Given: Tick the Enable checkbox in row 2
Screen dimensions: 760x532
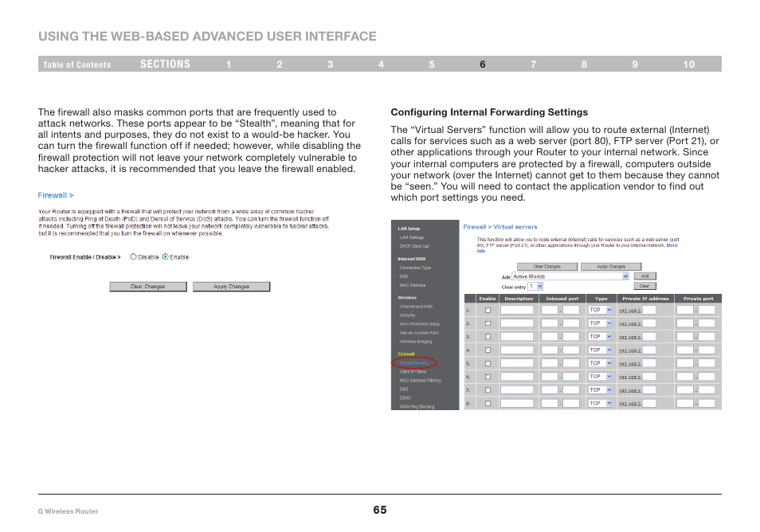Looking at the screenshot, I should (488, 323).
